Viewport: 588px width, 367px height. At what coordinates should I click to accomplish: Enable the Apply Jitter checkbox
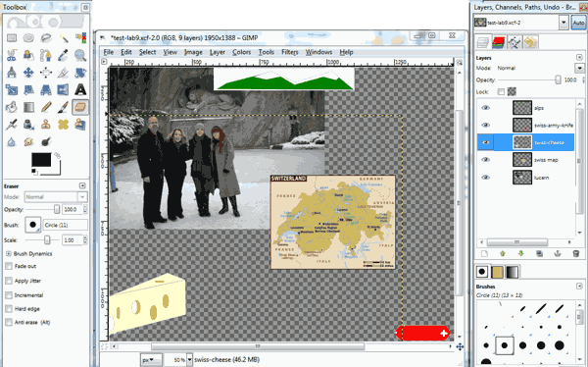tap(9, 281)
